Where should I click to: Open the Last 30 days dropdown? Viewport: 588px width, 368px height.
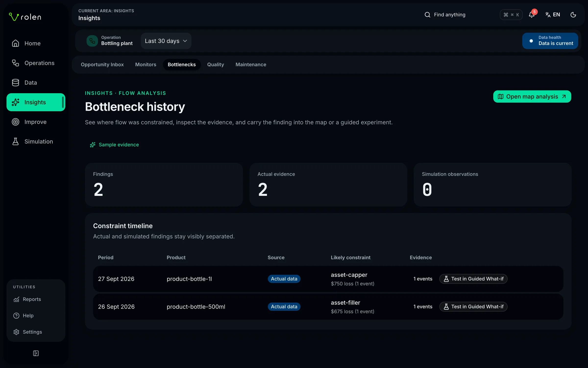[x=166, y=41]
